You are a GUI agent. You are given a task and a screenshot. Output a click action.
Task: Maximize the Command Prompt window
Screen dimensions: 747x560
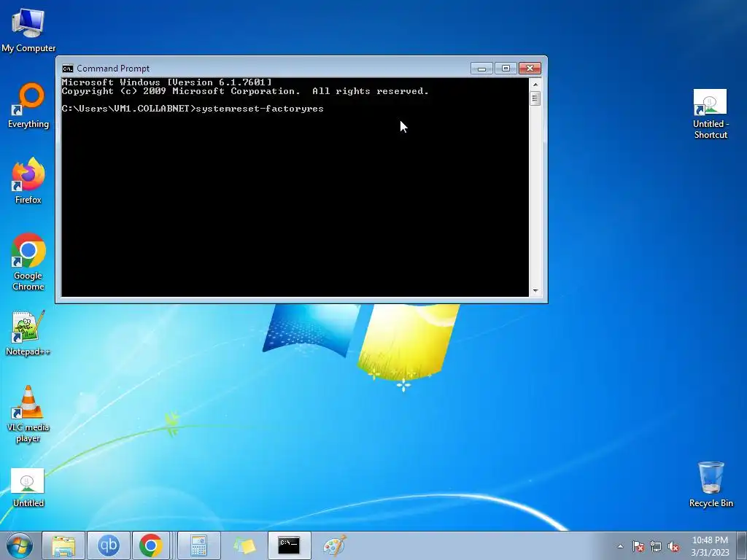506,69
